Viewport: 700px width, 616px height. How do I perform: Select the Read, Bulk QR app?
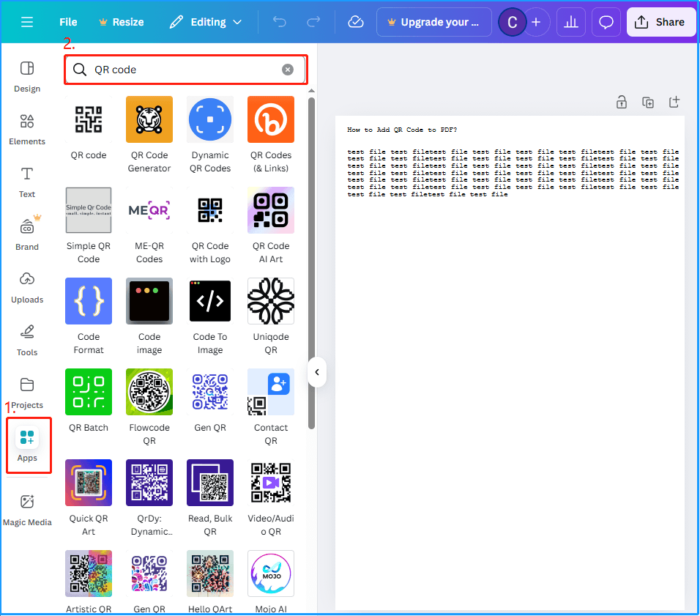pos(210,498)
